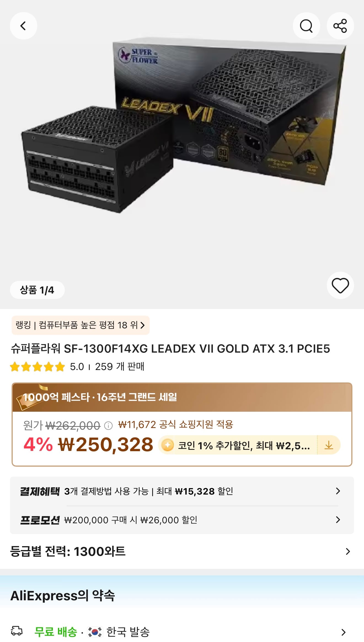The height and width of the screenshot is (642, 364).
Task: Open search with the magnifier icon
Action: coord(306,26)
